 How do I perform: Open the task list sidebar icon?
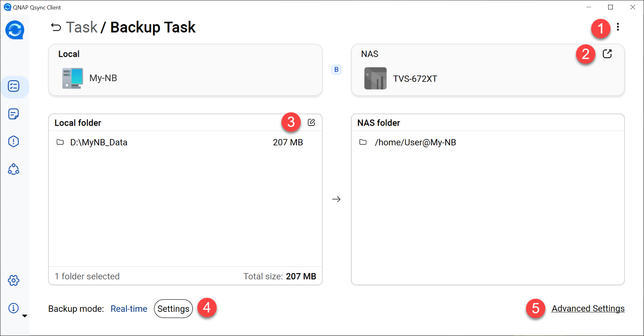(x=14, y=86)
